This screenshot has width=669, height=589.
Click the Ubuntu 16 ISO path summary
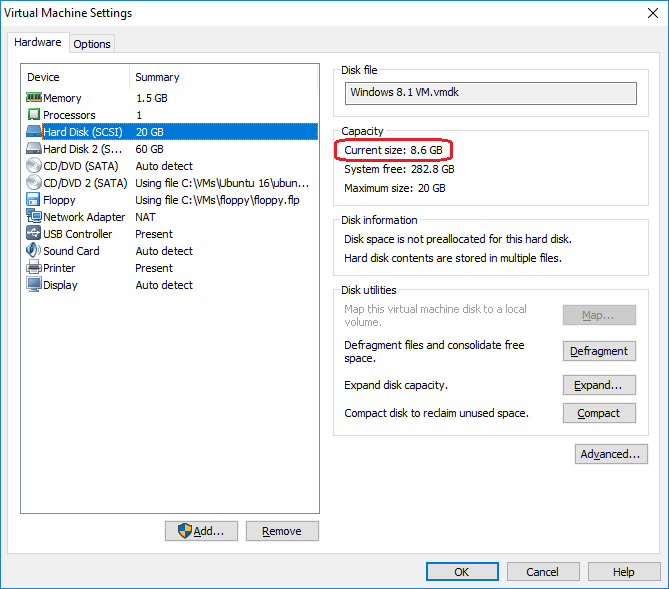click(222, 183)
